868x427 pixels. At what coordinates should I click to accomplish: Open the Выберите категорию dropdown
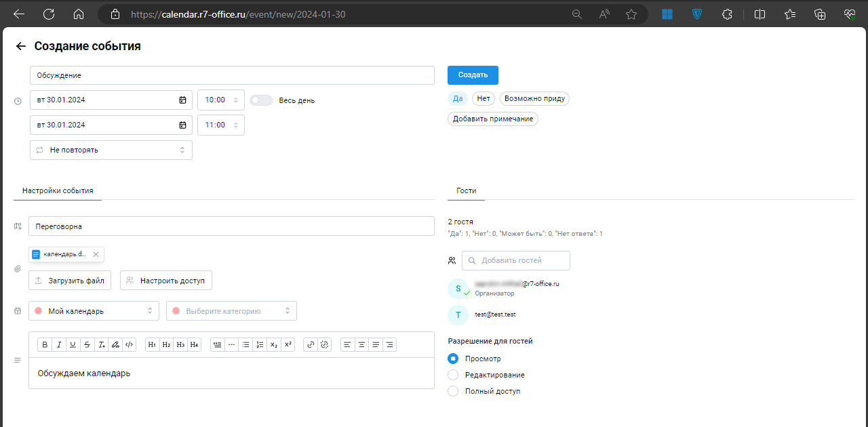pos(231,311)
